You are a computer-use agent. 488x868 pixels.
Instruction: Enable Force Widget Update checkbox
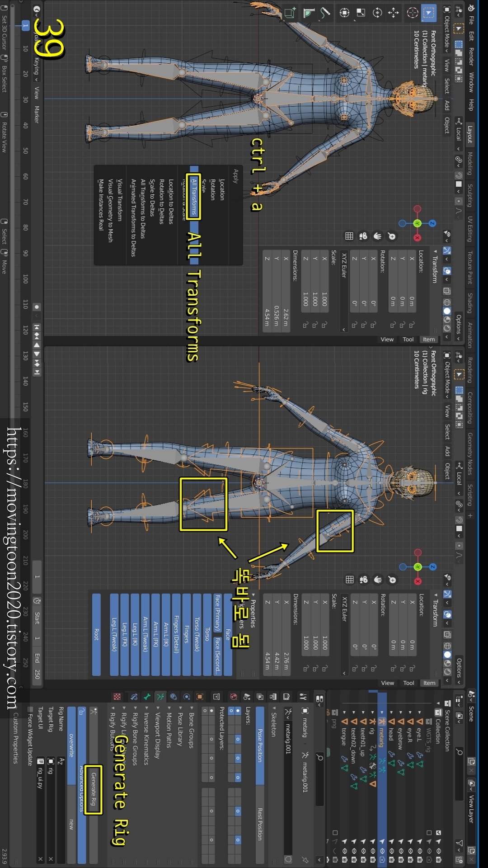pyautogui.click(x=30, y=709)
